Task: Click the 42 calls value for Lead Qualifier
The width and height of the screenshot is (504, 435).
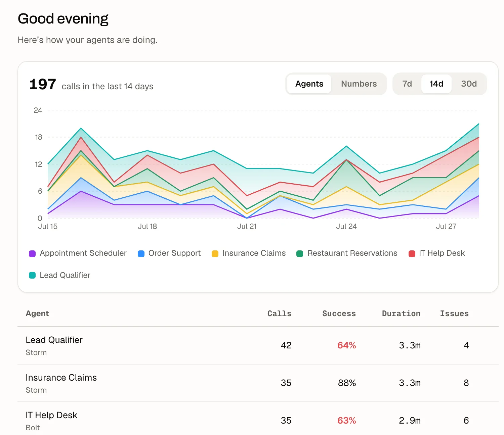Action: [286, 345]
